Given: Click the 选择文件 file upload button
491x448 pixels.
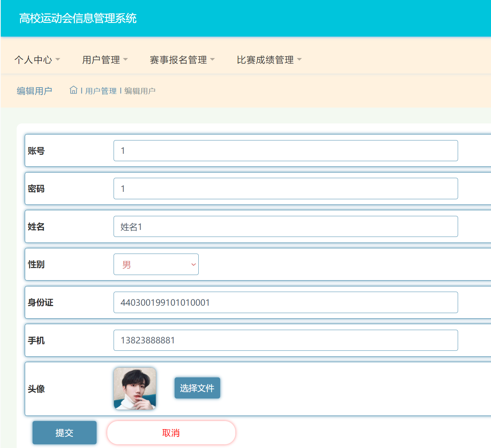Looking at the screenshot, I should coord(197,388).
